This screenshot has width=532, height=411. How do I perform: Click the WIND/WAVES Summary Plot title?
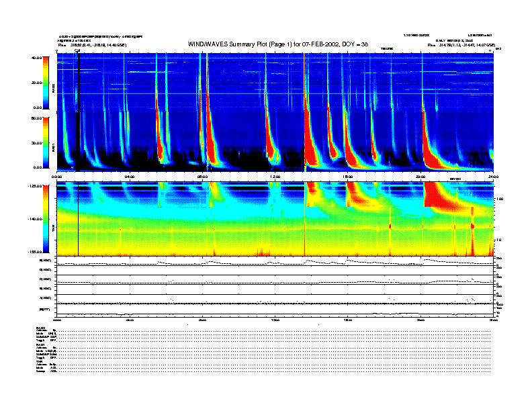pos(278,44)
